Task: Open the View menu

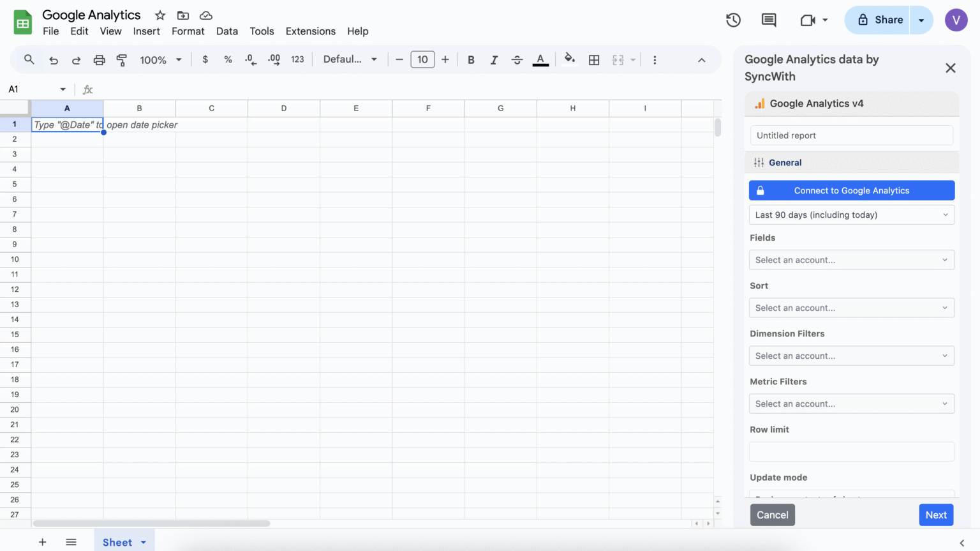Action: [110, 31]
